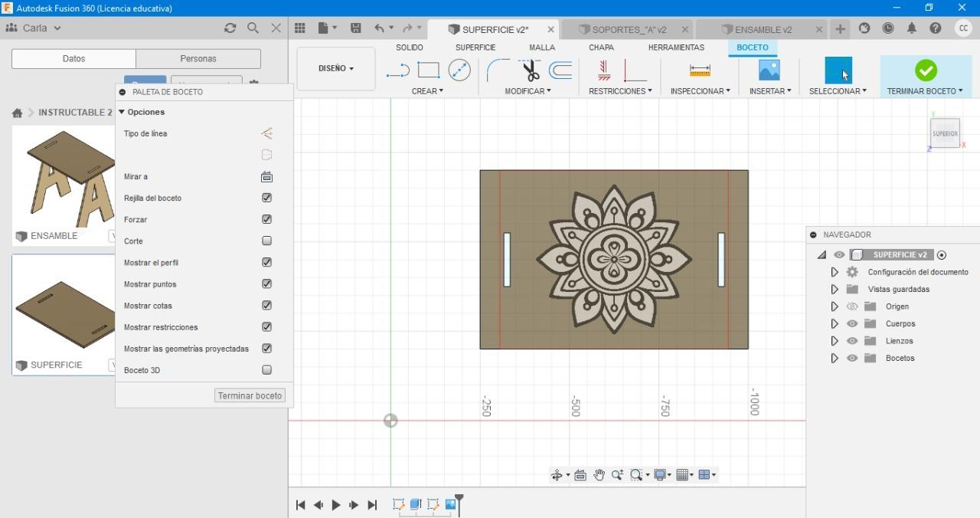
Task: Select the Offset tool
Action: tap(561, 70)
